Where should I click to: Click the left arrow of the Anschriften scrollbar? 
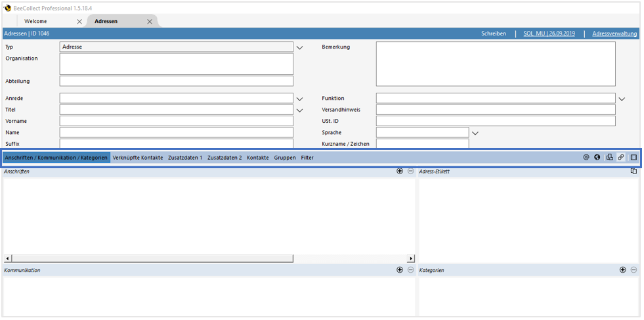(x=8, y=258)
